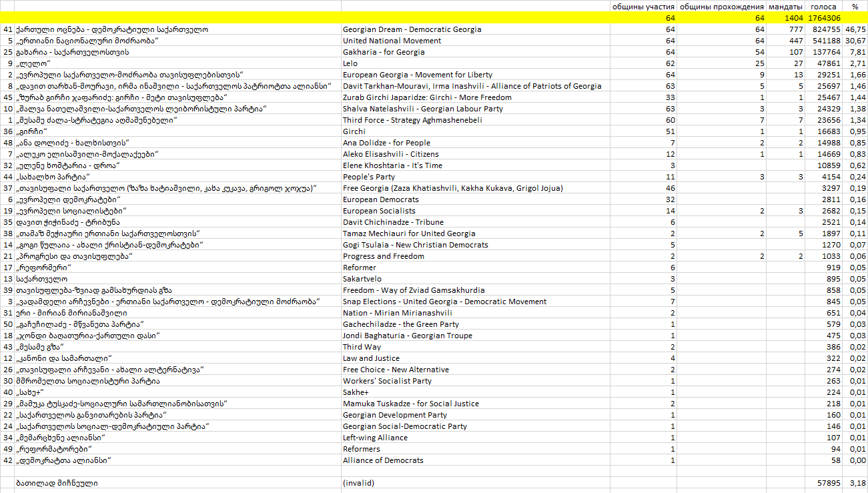Select 'Third Force - Strategy Aghmashenebeli' cell

[476, 120]
